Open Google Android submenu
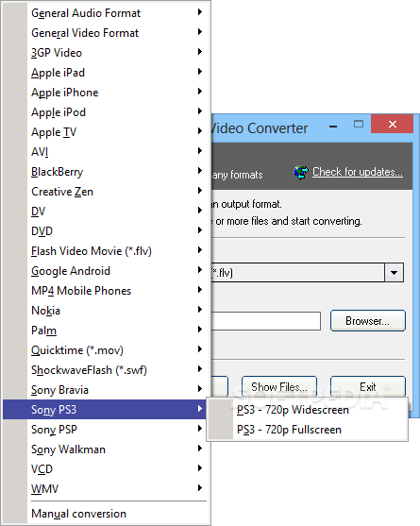This screenshot has height=526, width=420. click(x=106, y=270)
